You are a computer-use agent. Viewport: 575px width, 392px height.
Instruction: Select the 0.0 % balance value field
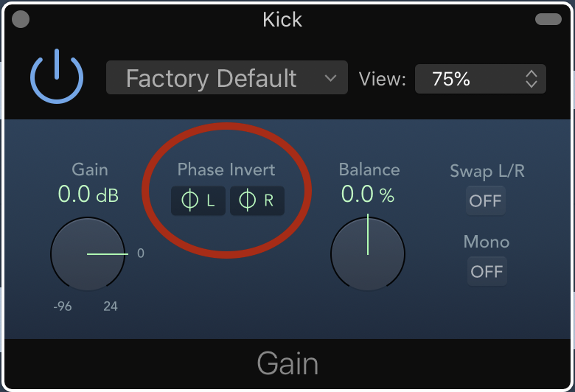click(368, 195)
